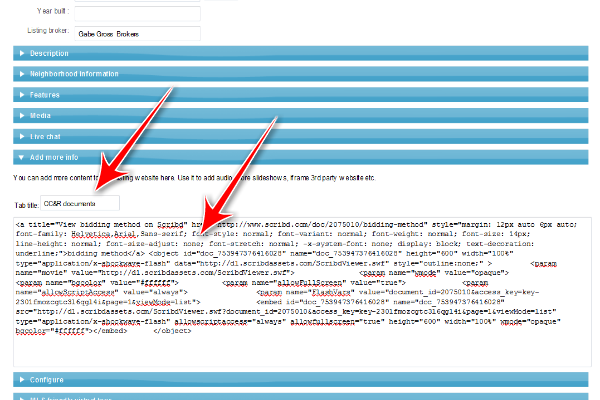Expand the Neighborhood information panel
Screen dimensions: 600x400
tap(300, 74)
